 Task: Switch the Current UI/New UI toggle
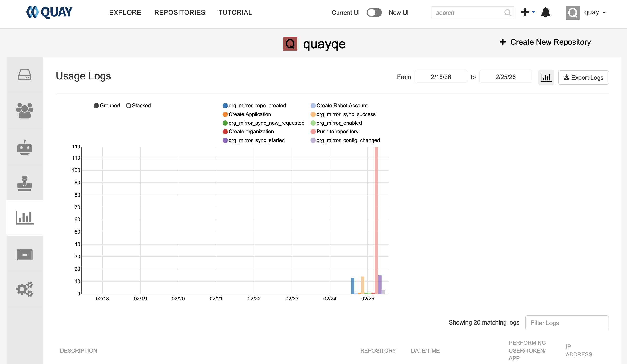pyautogui.click(x=374, y=13)
